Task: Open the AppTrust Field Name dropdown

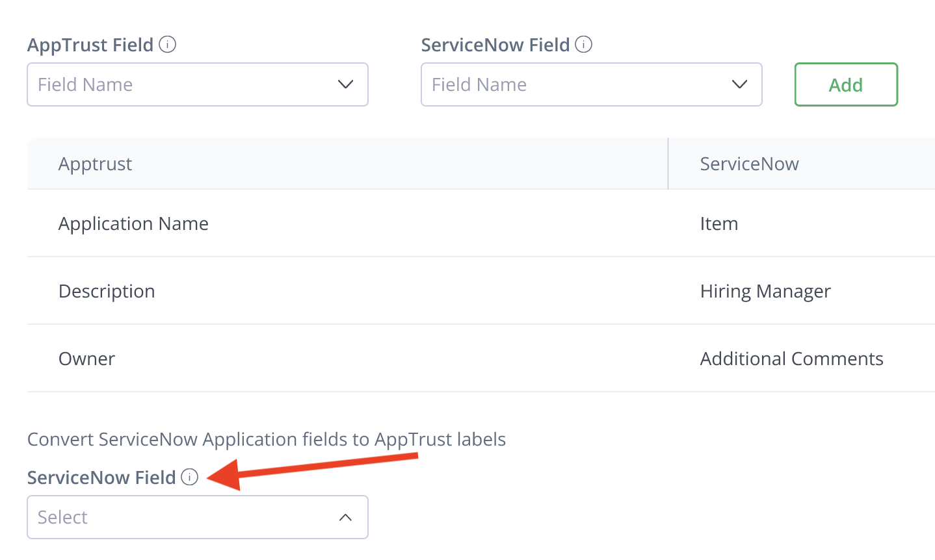Action: (198, 84)
